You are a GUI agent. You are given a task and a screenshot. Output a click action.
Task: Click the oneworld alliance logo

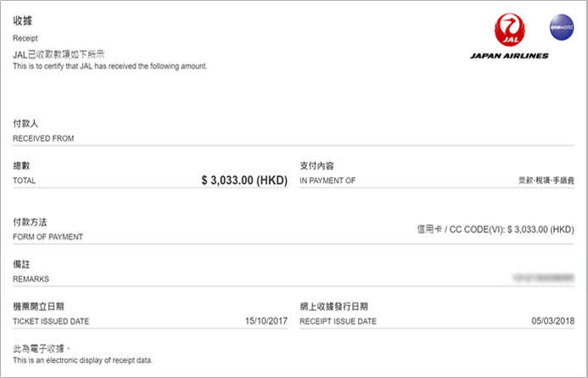(x=562, y=26)
